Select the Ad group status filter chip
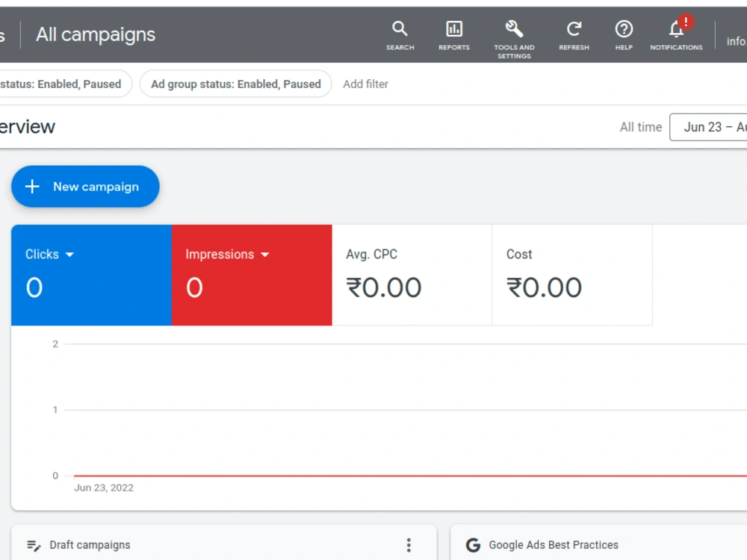This screenshot has height=560, width=747. pyautogui.click(x=235, y=84)
